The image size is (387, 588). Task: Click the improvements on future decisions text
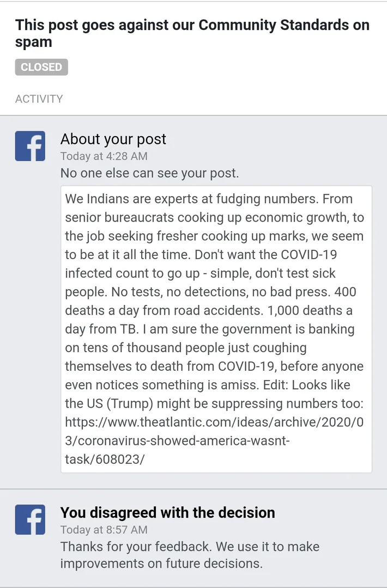click(161, 563)
